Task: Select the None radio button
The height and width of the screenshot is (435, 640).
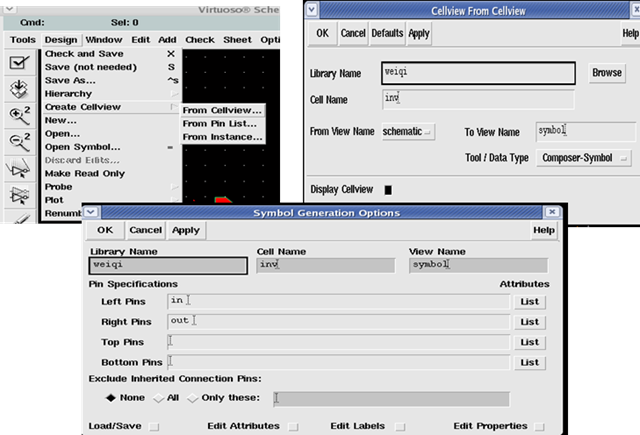Action: pyautogui.click(x=110, y=398)
